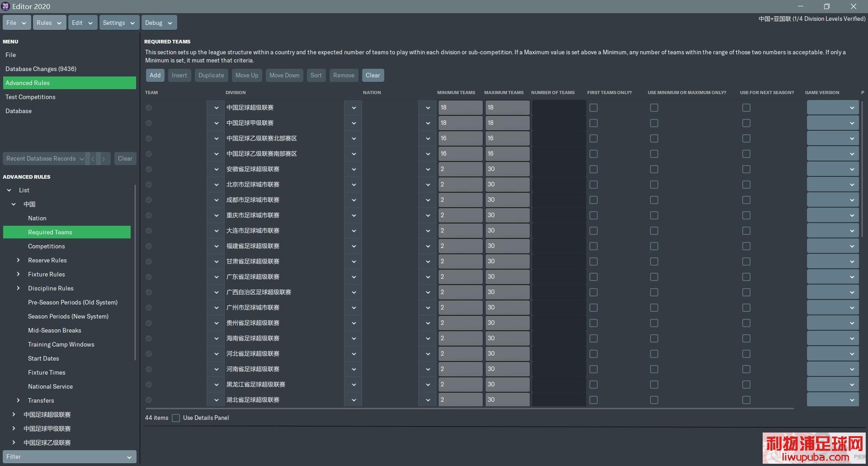Open Settings menu
The width and height of the screenshot is (868, 466).
pyautogui.click(x=119, y=23)
